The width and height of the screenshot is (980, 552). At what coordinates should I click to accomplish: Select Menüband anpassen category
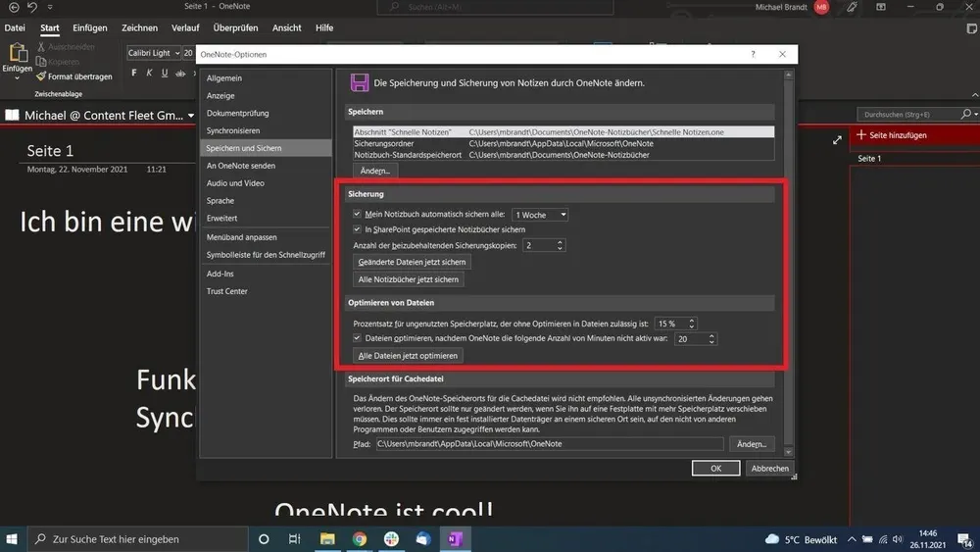(266, 237)
